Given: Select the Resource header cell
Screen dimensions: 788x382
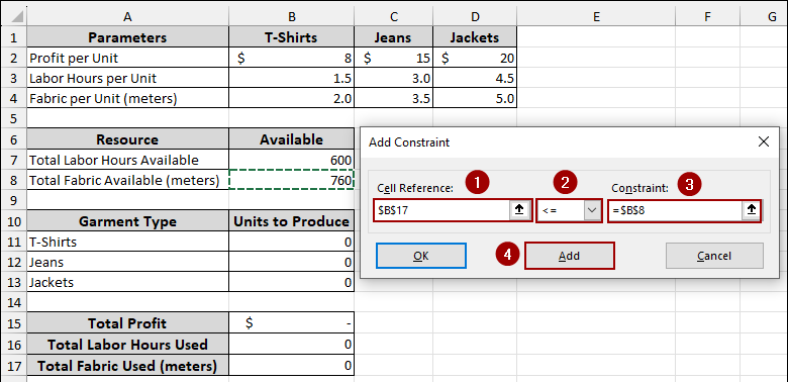Looking at the screenshot, I should (x=128, y=139).
